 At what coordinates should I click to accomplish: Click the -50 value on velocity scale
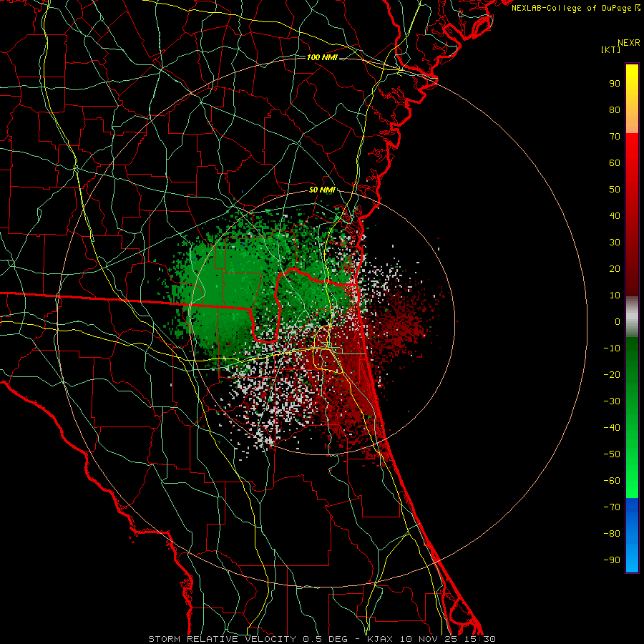(612, 454)
